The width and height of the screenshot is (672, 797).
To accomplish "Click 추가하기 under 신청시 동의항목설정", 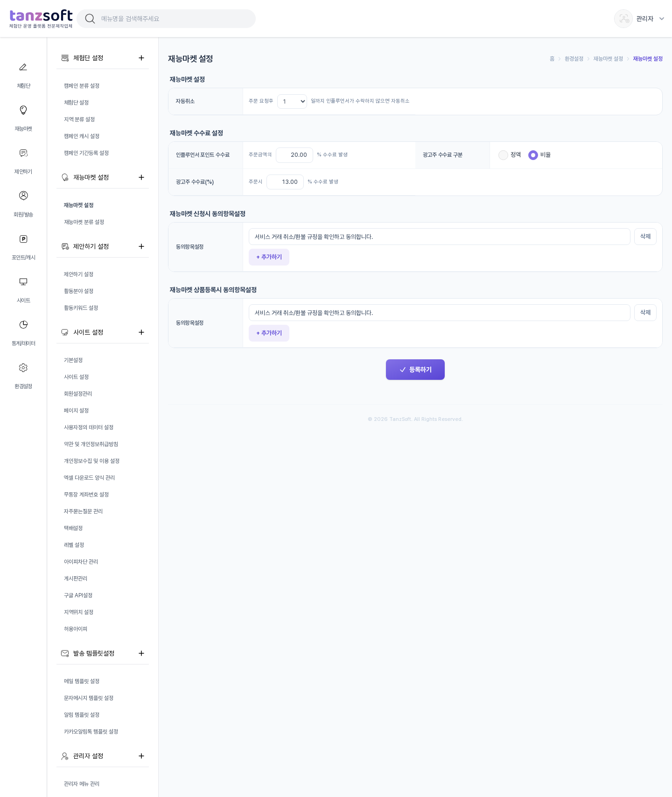I will tap(269, 257).
